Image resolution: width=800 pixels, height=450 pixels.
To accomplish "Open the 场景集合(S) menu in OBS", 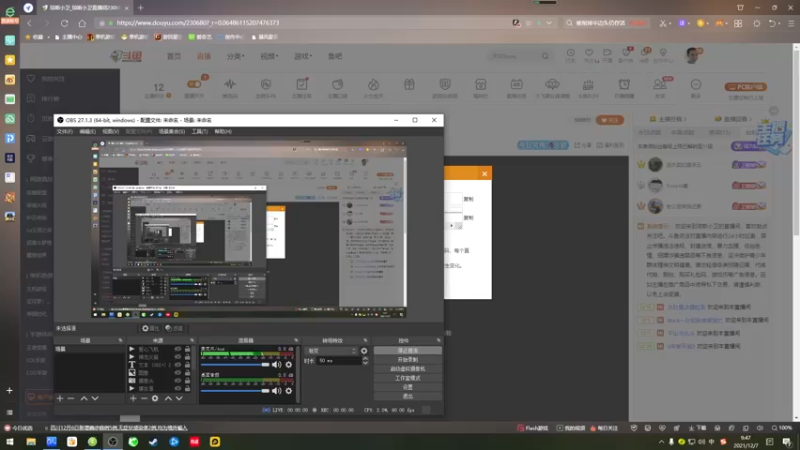I will (x=171, y=132).
